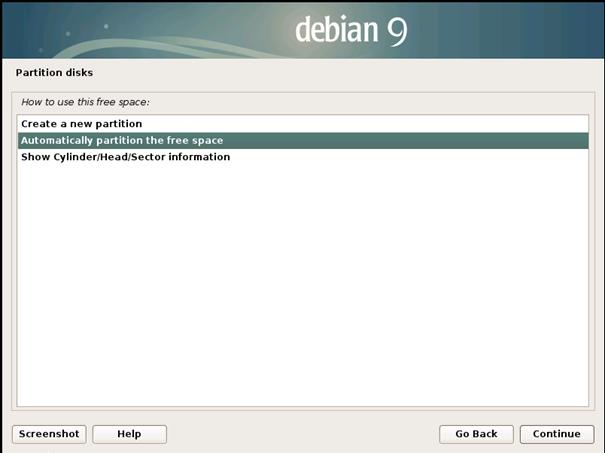Choose 'Automatically partition the free space'
This screenshot has height=453, width=605.
click(x=303, y=140)
